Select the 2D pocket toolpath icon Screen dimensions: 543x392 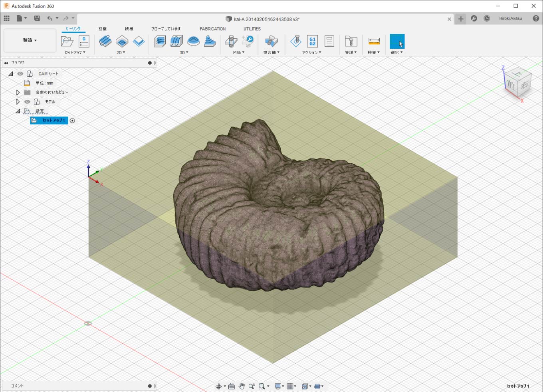pyautogui.click(x=122, y=41)
